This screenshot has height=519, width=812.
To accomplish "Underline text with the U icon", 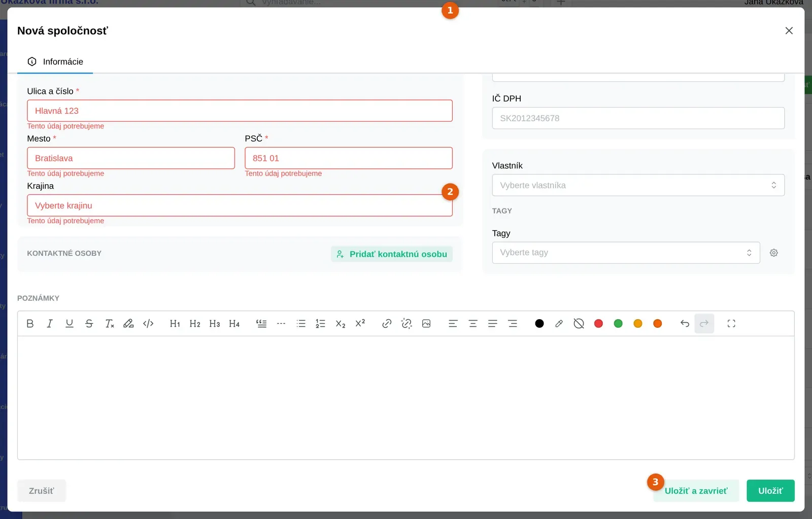I will pyautogui.click(x=70, y=324).
